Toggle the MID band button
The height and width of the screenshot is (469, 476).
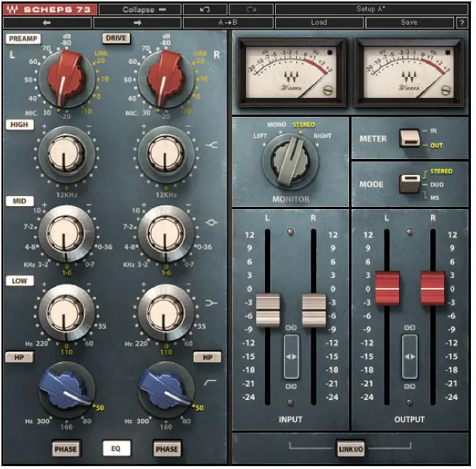(x=20, y=201)
